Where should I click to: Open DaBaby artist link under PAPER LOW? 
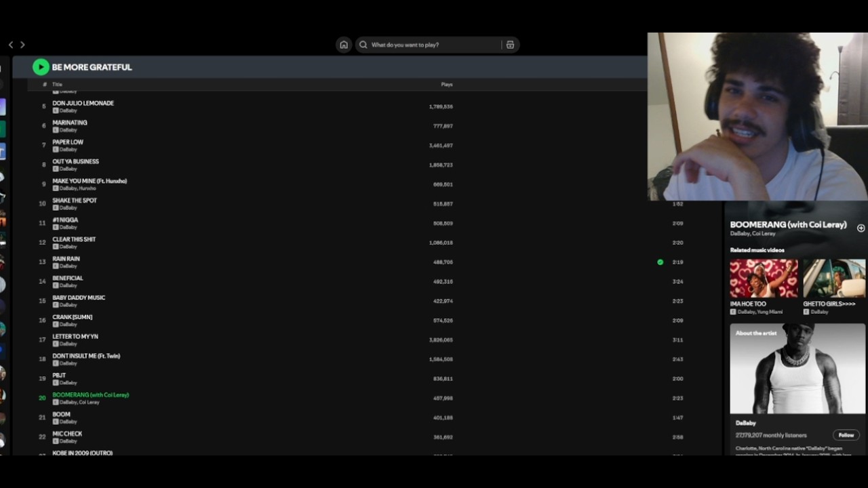(68, 149)
